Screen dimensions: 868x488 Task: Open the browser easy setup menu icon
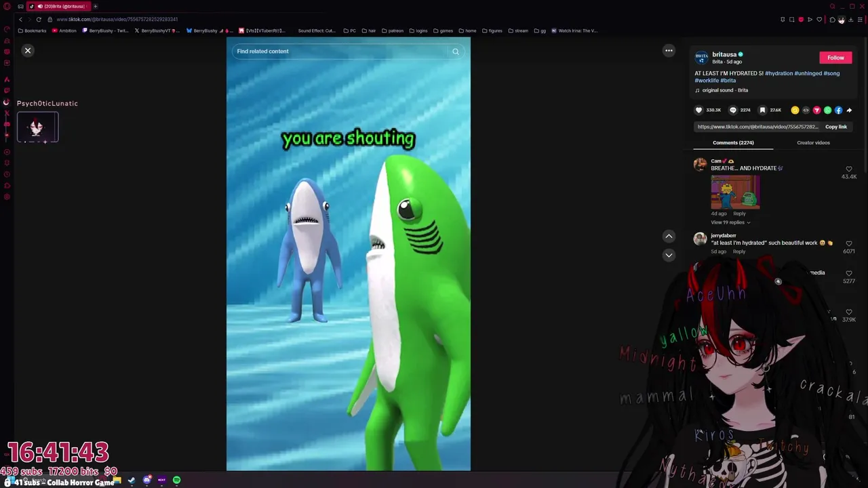coord(860,20)
